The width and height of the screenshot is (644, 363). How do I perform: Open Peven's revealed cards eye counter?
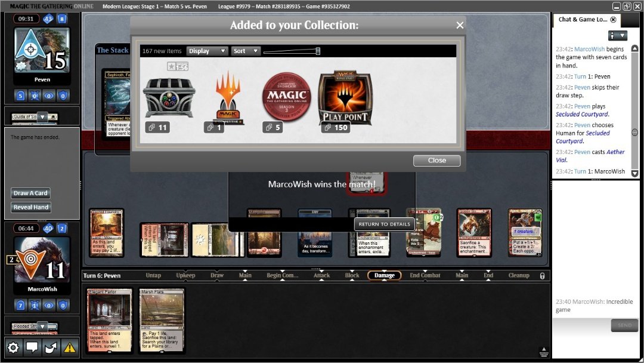pos(49,96)
